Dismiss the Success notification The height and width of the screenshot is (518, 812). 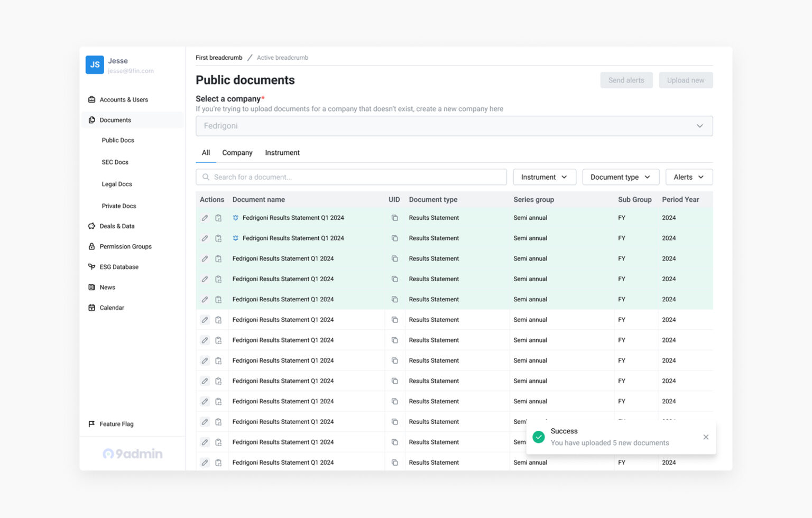[x=706, y=437]
